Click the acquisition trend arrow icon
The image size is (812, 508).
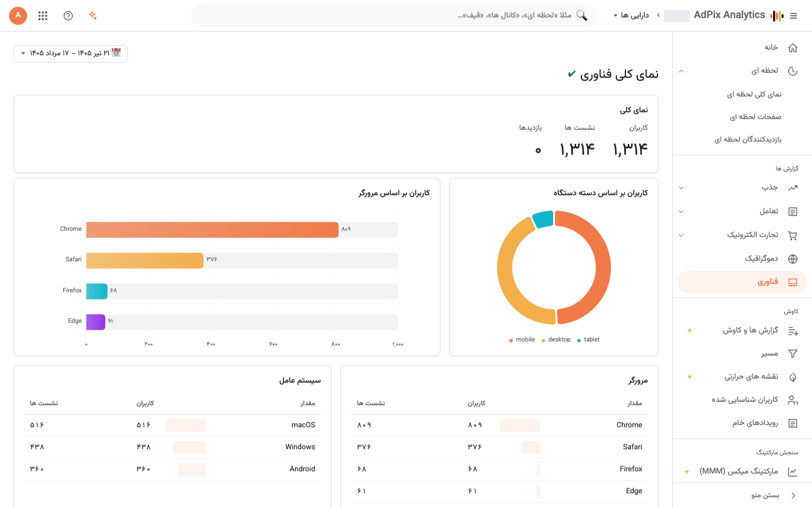pyautogui.click(x=793, y=188)
